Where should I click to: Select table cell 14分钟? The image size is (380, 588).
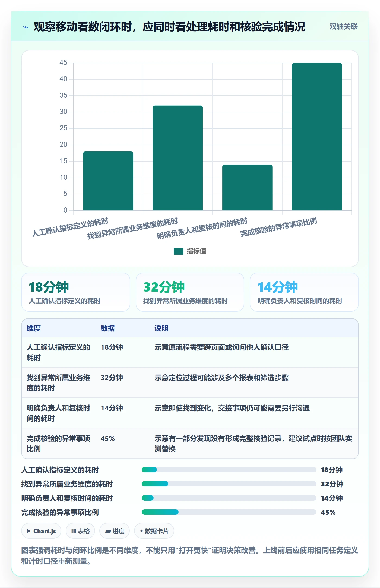point(112,408)
